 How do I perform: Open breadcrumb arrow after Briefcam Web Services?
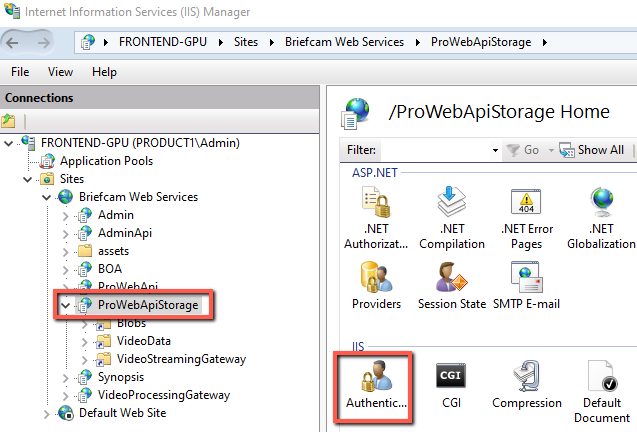point(418,42)
